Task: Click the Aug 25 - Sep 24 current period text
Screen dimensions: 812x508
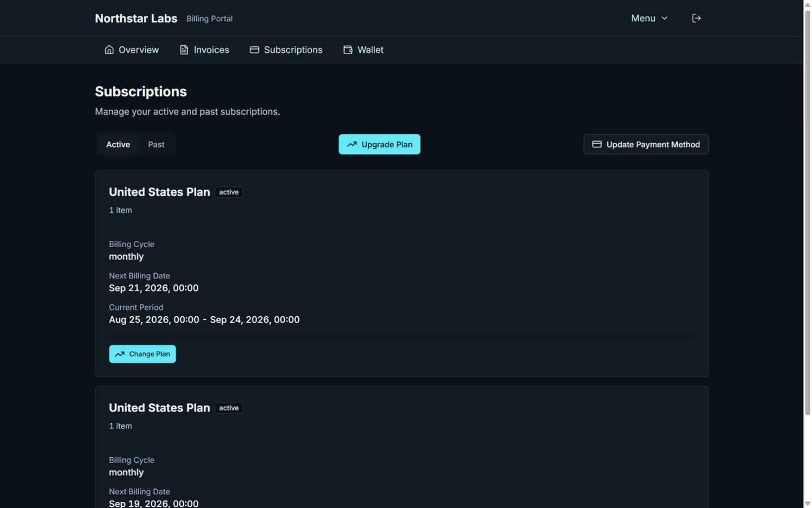Action: coord(204,319)
